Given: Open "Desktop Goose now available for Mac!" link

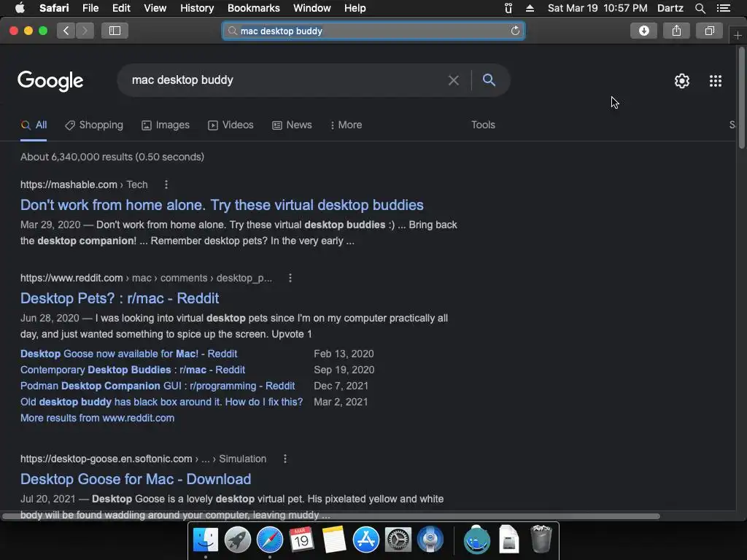Looking at the screenshot, I should (128, 354).
